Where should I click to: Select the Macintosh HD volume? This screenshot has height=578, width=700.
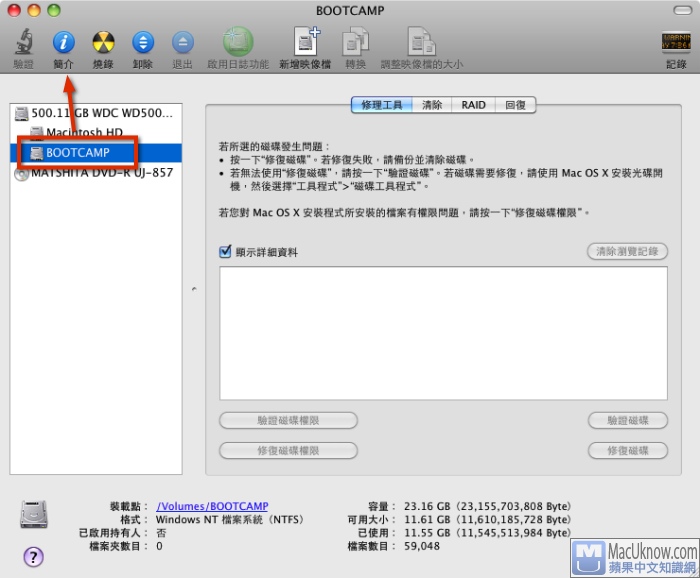84,133
